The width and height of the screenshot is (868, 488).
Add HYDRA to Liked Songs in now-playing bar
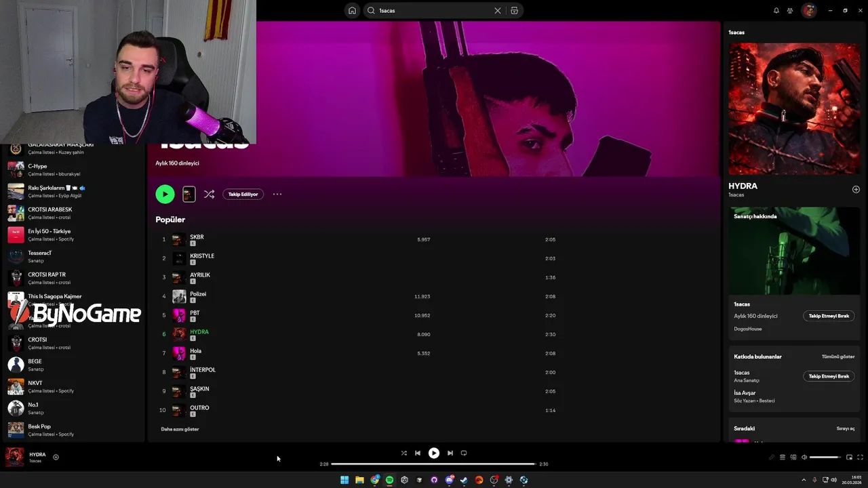pos(56,457)
